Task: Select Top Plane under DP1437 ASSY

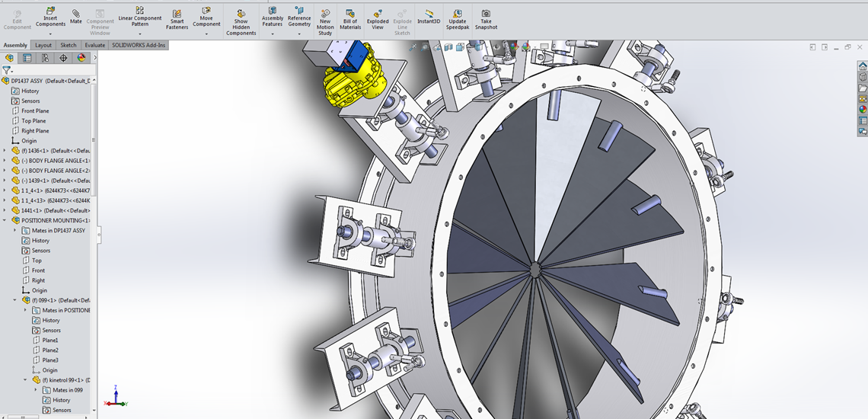Action: [34, 121]
